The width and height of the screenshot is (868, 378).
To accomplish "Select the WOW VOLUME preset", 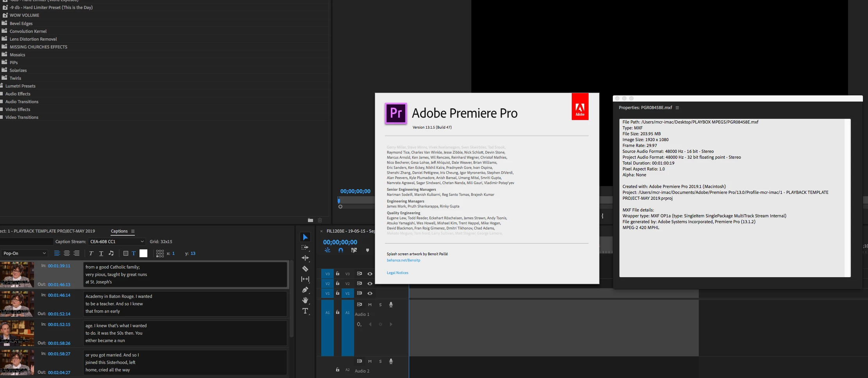I will (x=24, y=15).
